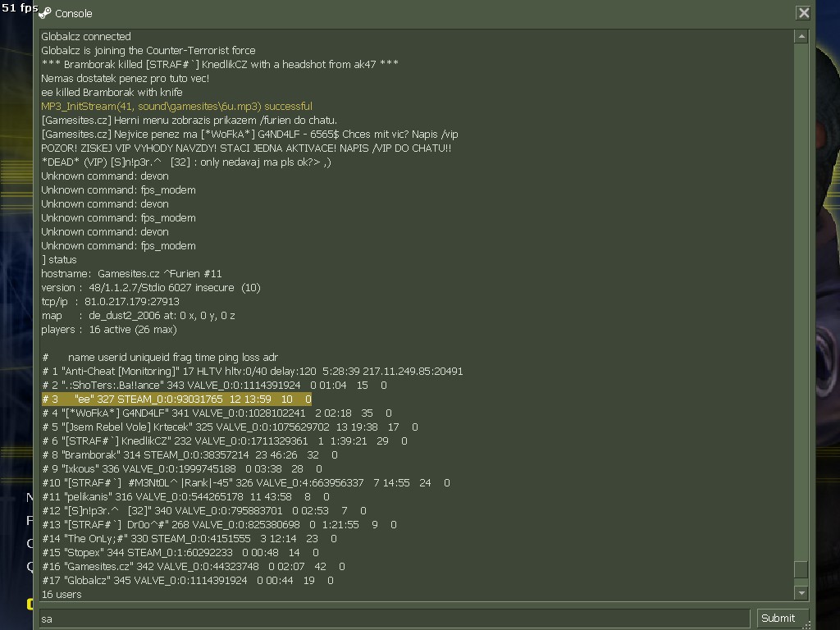Close the Console window
The width and height of the screenshot is (840, 630).
coord(803,13)
